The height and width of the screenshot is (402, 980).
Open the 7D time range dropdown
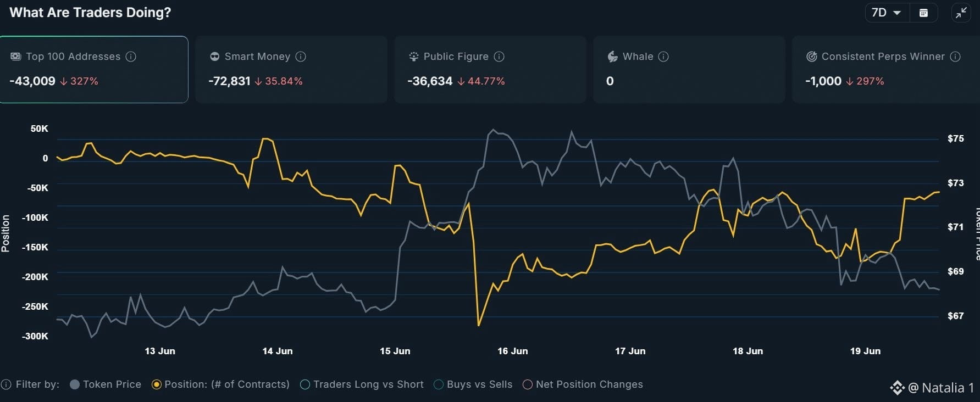pyautogui.click(x=887, y=13)
